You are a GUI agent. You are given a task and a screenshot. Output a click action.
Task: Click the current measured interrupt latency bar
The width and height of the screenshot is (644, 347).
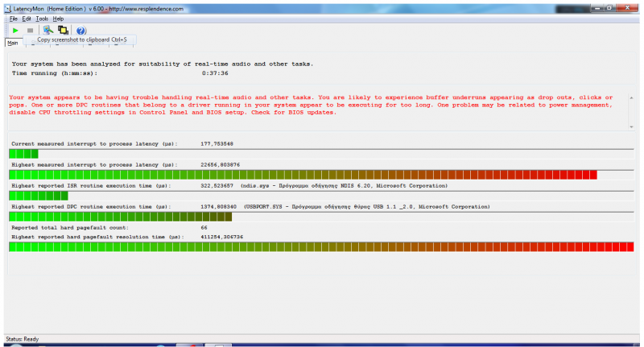[24, 154]
